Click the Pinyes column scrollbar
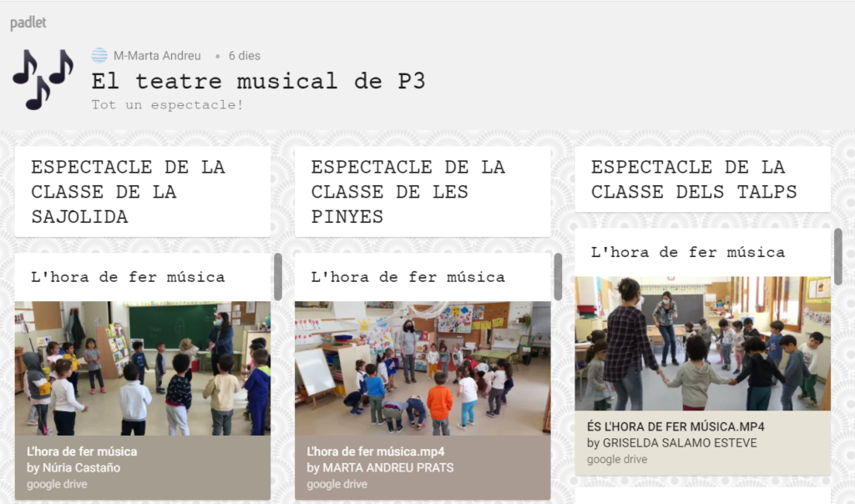855x504 pixels. (558, 276)
